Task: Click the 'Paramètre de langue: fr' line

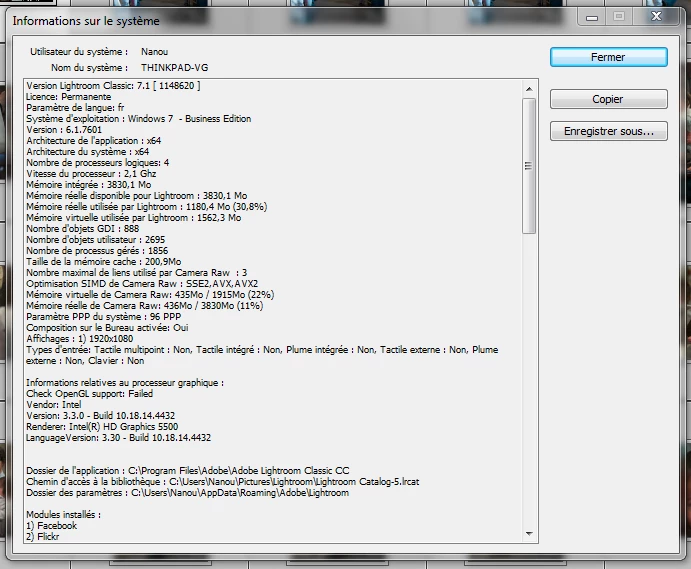Action: [x=75, y=108]
